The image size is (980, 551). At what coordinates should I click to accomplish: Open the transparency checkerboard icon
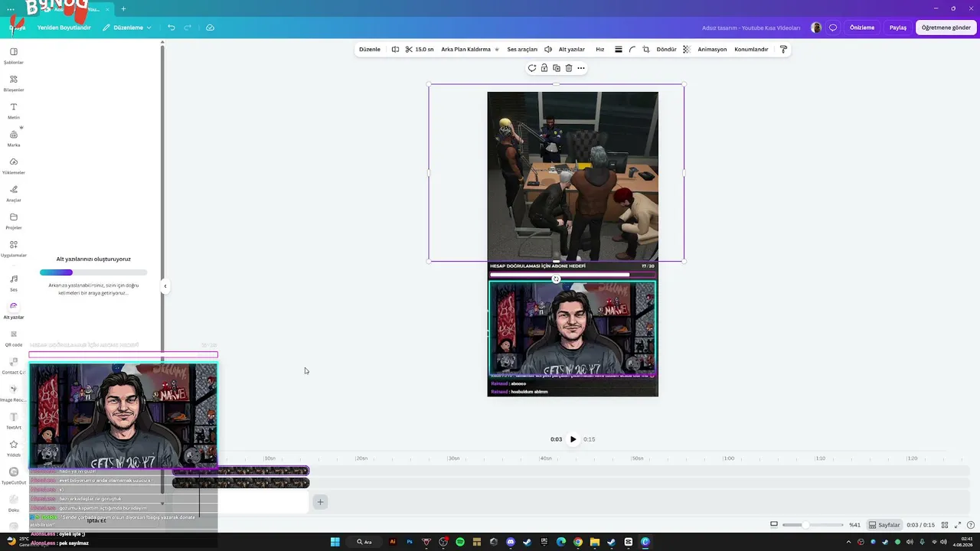point(686,49)
